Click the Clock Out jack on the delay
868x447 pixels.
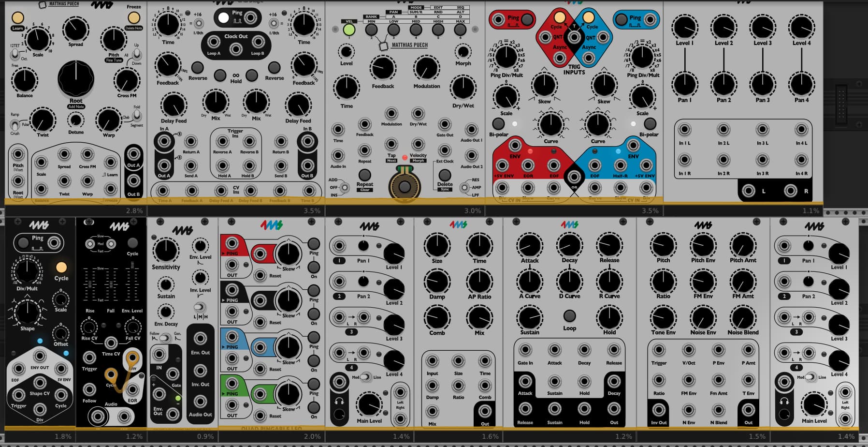point(236,49)
